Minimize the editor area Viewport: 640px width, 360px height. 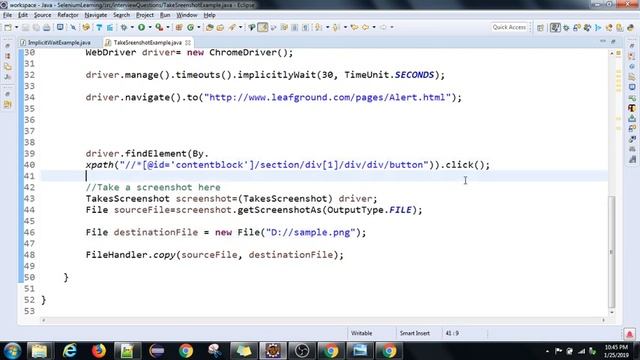[603, 42]
